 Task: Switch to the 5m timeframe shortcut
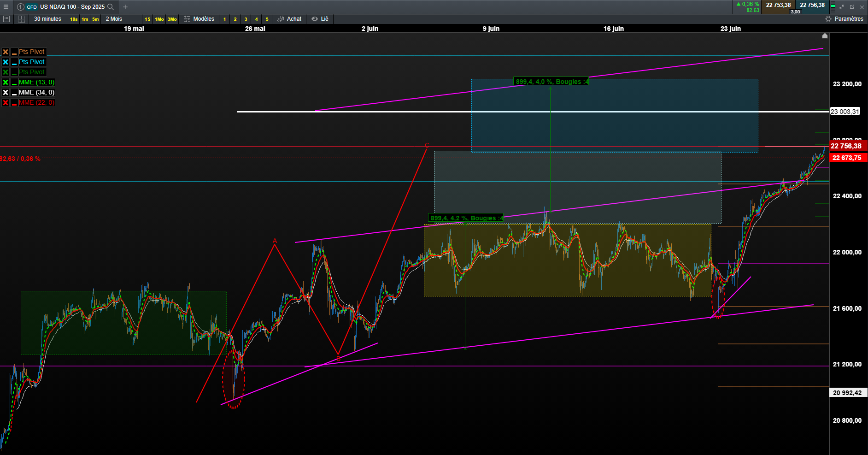[95, 19]
